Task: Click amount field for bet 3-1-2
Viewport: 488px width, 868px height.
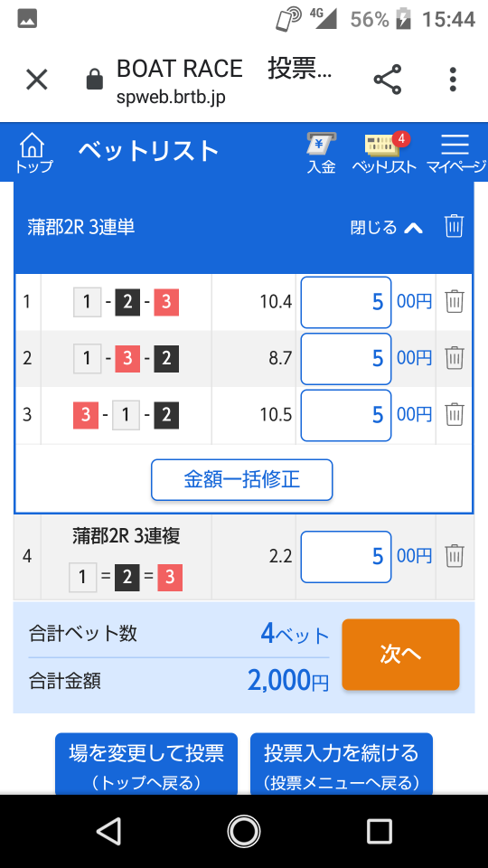Action: (x=346, y=415)
